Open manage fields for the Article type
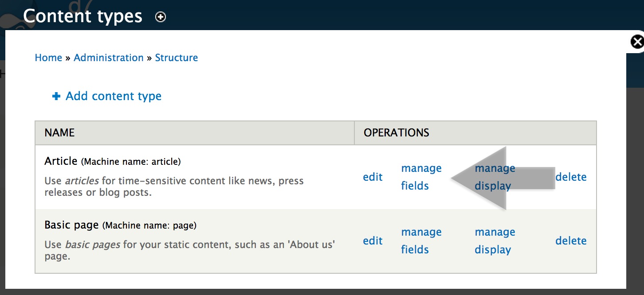Image resolution: width=644 pixels, height=295 pixels. tap(421, 177)
